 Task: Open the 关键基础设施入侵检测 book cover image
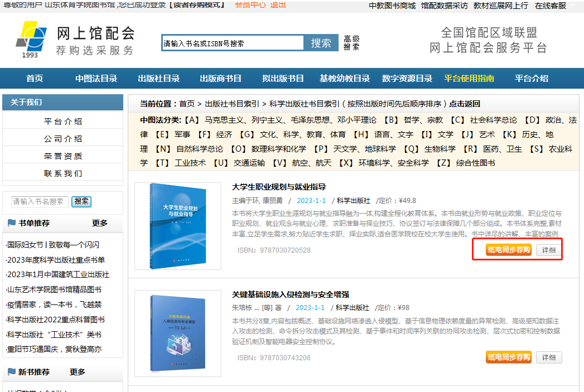click(x=177, y=333)
